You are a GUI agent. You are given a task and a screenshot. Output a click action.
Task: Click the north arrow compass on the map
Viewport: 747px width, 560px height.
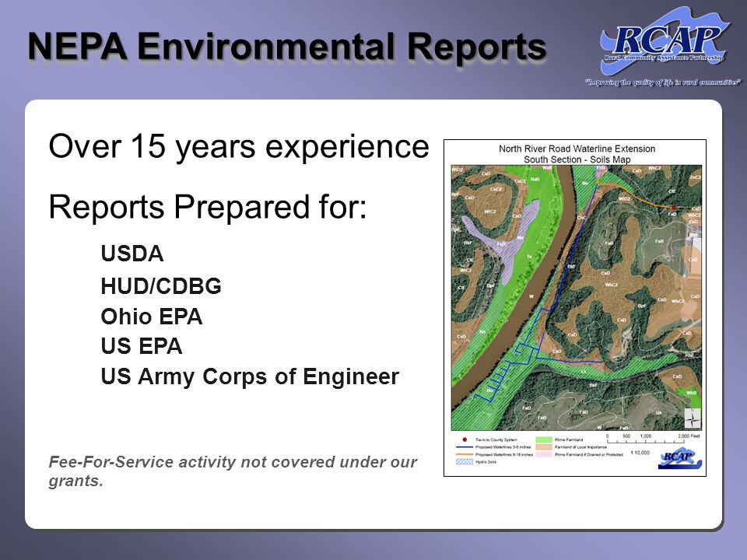tap(693, 418)
